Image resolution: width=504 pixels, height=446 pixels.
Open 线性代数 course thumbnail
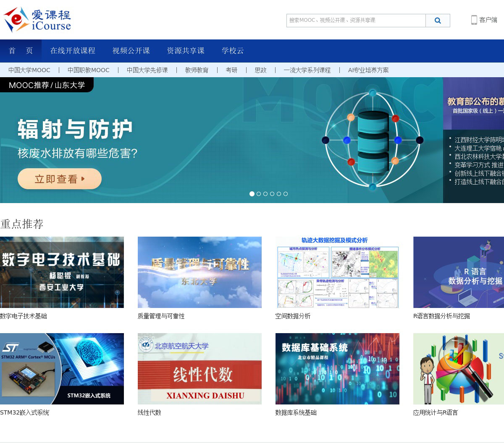tap(199, 369)
